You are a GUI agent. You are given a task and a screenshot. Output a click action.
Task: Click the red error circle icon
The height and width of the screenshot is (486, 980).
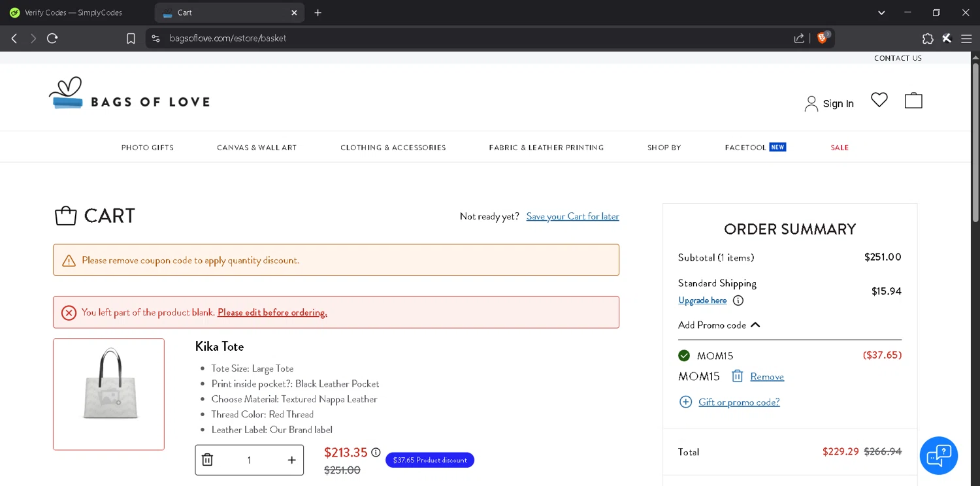(x=69, y=313)
